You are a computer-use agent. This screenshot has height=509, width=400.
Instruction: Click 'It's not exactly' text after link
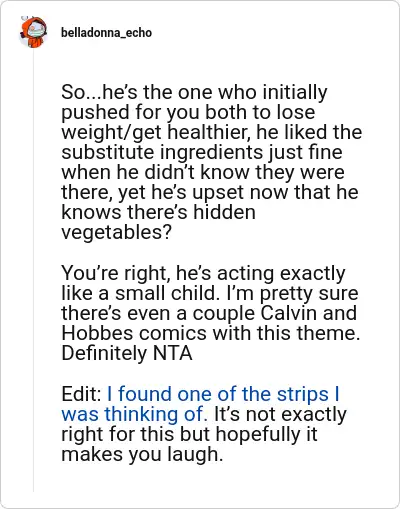point(280,414)
